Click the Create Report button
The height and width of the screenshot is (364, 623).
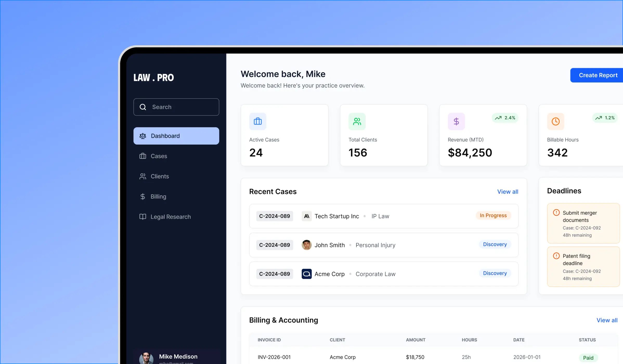pyautogui.click(x=597, y=75)
